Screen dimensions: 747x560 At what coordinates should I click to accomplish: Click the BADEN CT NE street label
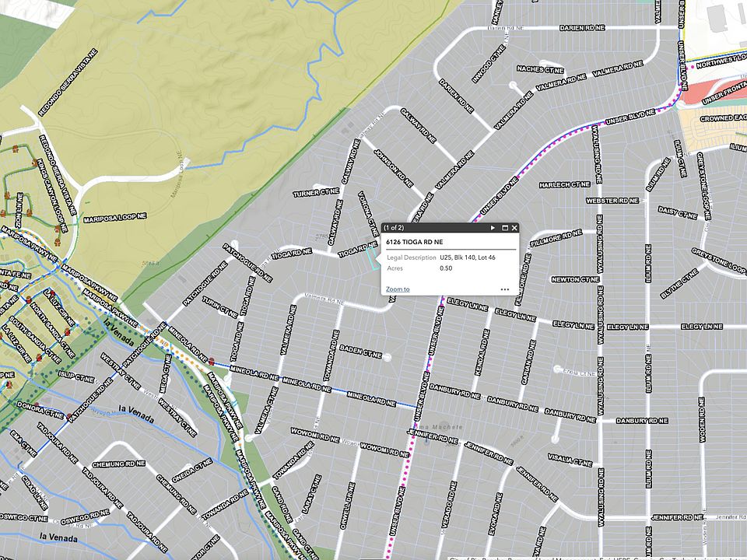pos(360,355)
